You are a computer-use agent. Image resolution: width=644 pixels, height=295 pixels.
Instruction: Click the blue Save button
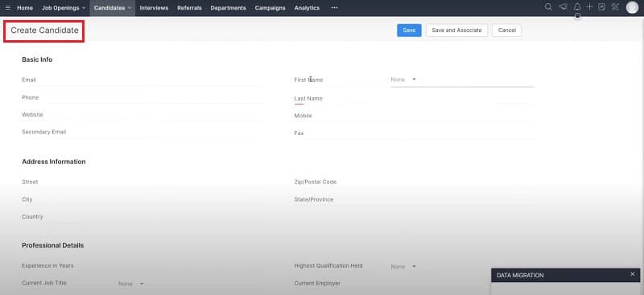[x=409, y=31]
